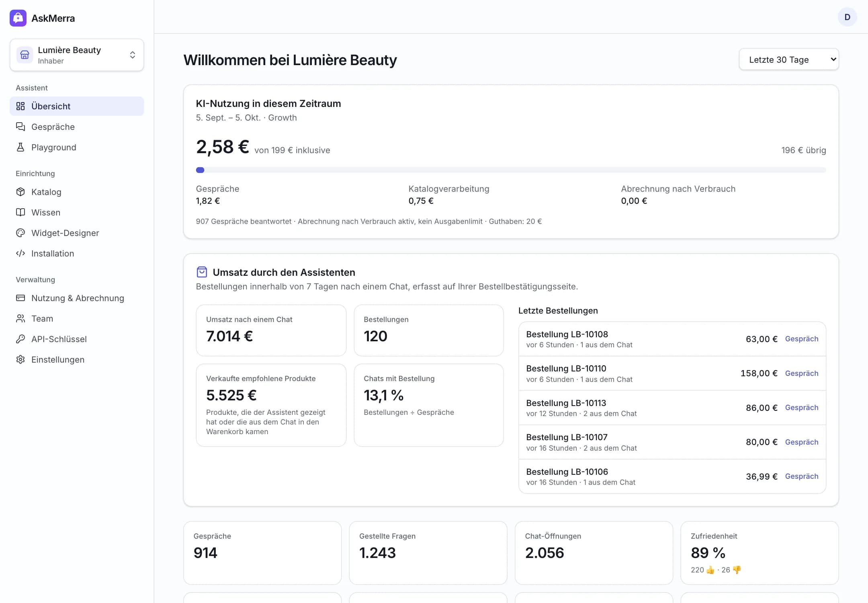Click the Gespräche 914 stat value
Image resolution: width=868 pixels, height=603 pixels.
pos(205,553)
